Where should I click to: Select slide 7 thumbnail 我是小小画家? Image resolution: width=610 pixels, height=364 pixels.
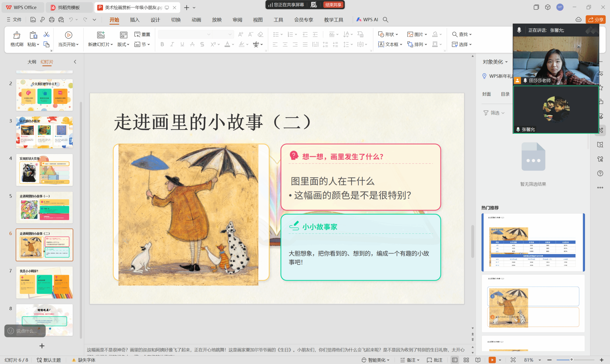pyautogui.click(x=44, y=282)
